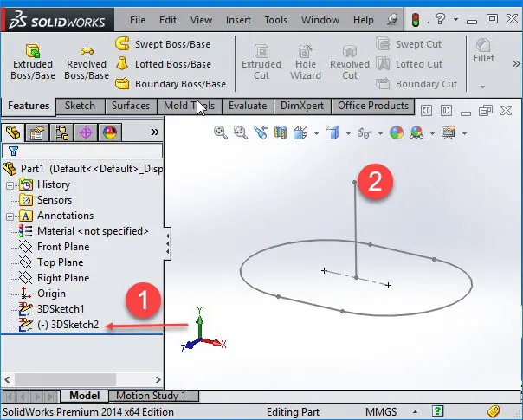
Task: Switch to the DimXpert tab
Action: [302, 106]
